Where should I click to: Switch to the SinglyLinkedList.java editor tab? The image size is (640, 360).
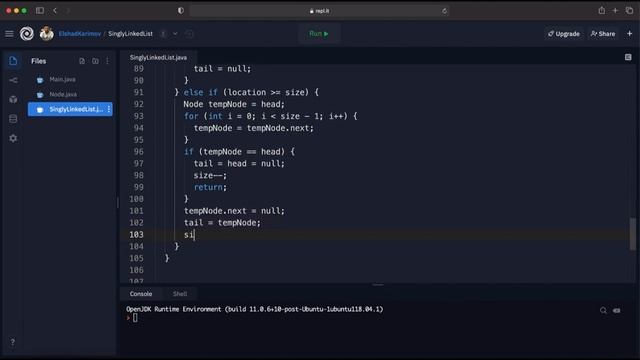(158, 58)
